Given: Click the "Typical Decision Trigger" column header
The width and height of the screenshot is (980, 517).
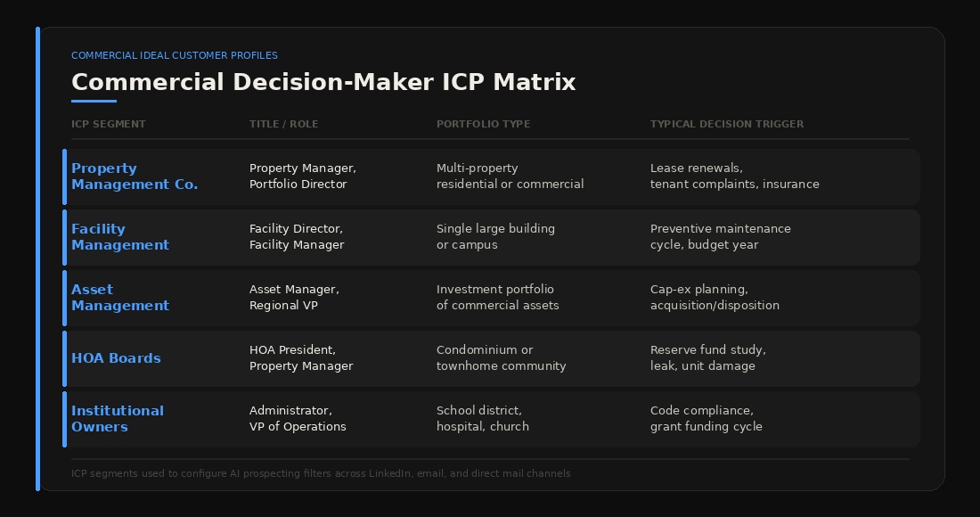Looking at the screenshot, I should coord(726,125).
